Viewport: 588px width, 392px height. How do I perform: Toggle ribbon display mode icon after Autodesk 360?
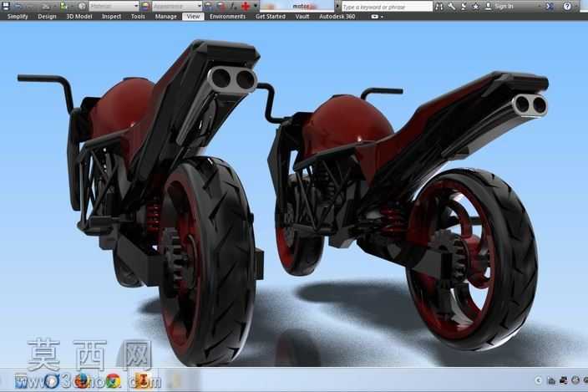pos(375,17)
